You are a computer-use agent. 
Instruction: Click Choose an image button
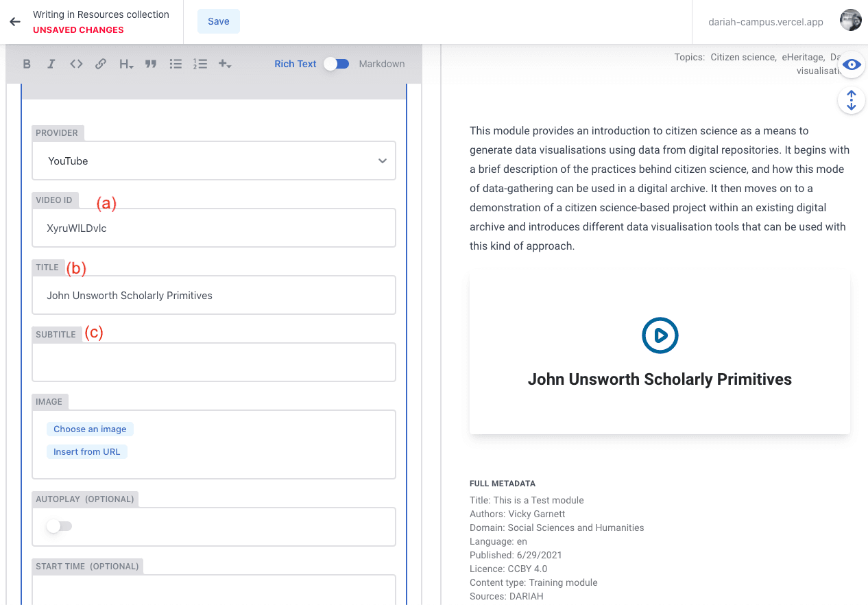(90, 429)
